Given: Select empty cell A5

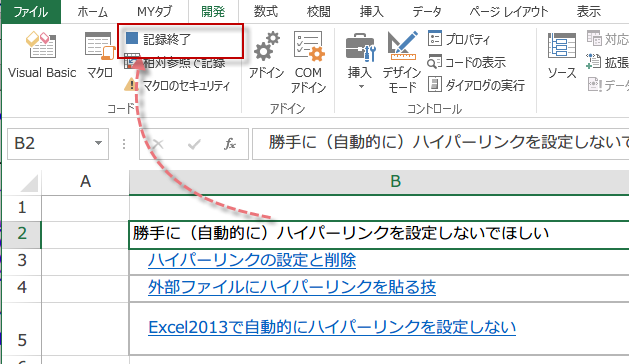Looking at the screenshot, I should click(x=85, y=328).
